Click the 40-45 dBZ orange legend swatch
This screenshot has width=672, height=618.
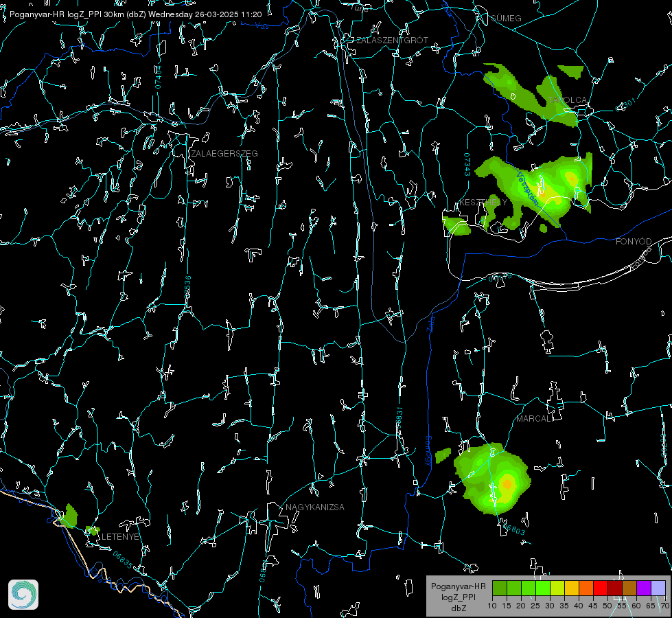tap(586, 588)
